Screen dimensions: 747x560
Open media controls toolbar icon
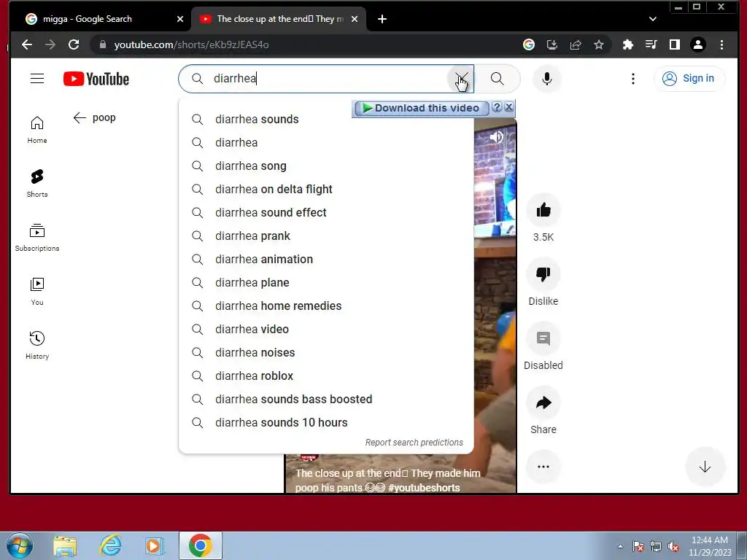651,44
